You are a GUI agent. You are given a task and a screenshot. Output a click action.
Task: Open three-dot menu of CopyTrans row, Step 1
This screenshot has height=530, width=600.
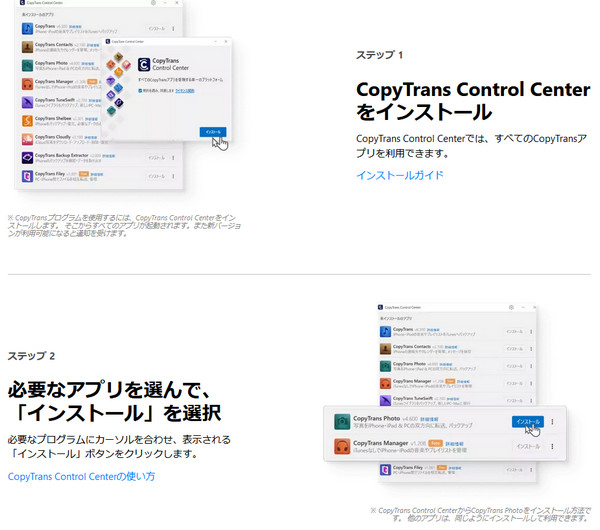coord(173,29)
